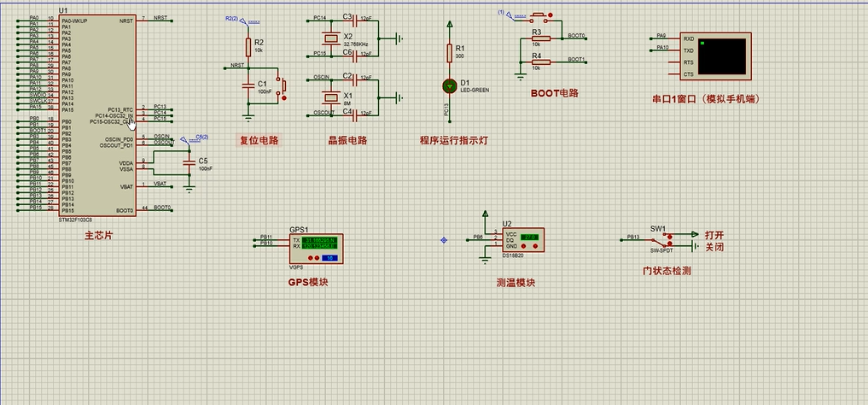
Task: Click the PB6 net label near DS18B20
Action: [477, 238]
